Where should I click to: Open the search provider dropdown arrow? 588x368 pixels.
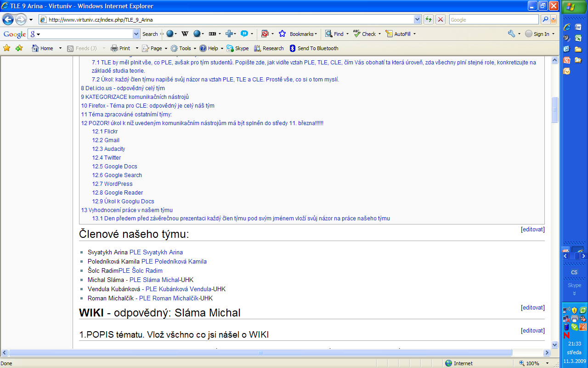pos(554,19)
